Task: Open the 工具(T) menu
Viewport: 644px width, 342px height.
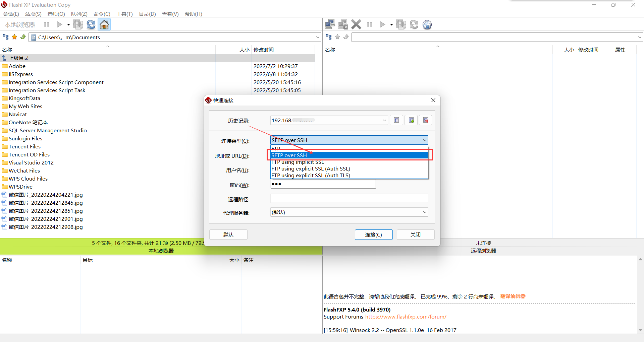Action: tap(124, 14)
